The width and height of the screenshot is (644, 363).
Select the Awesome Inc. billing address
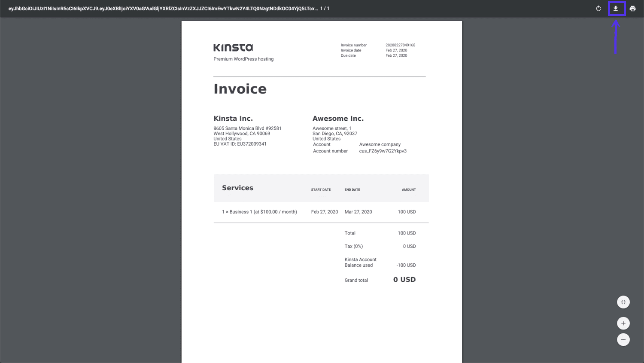[x=335, y=133]
